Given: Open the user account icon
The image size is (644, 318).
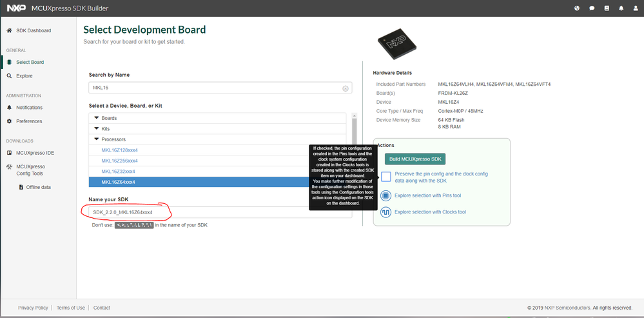Looking at the screenshot, I should (636, 8).
